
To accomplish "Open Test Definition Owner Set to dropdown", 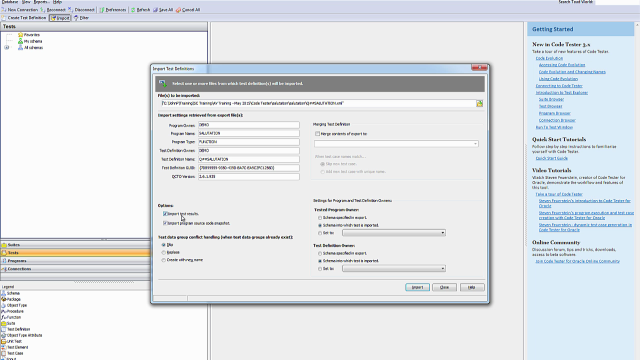I will [x=394, y=269].
